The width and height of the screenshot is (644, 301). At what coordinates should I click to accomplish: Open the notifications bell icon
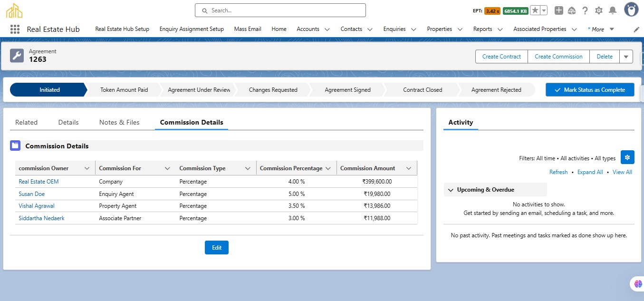(613, 10)
